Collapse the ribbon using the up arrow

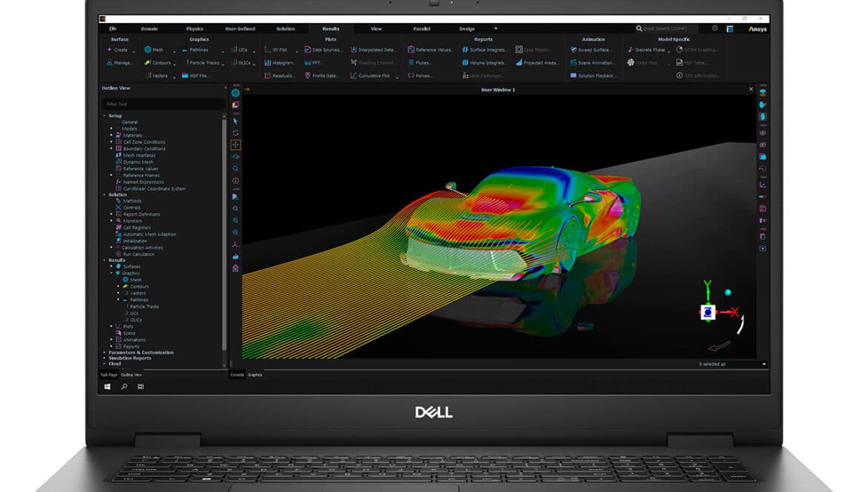[496, 28]
